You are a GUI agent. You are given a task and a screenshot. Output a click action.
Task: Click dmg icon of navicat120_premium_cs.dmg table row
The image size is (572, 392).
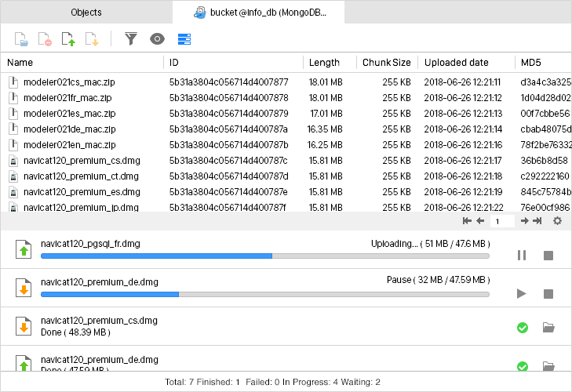(13, 161)
